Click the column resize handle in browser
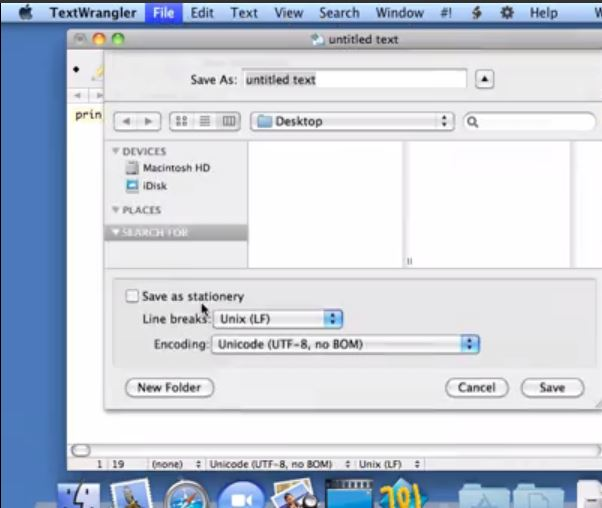602x508 pixels. [x=409, y=261]
